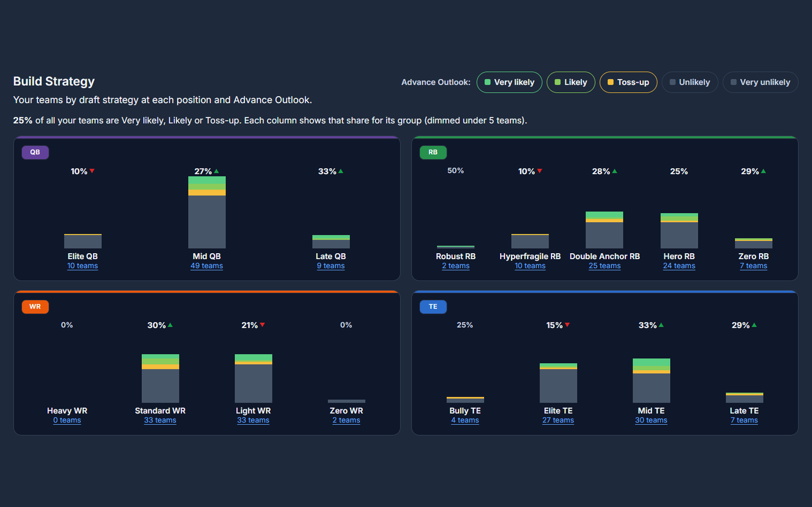The image size is (812, 507).
Task: Open the 27 teams link under Elite TE
Action: click(x=558, y=420)
